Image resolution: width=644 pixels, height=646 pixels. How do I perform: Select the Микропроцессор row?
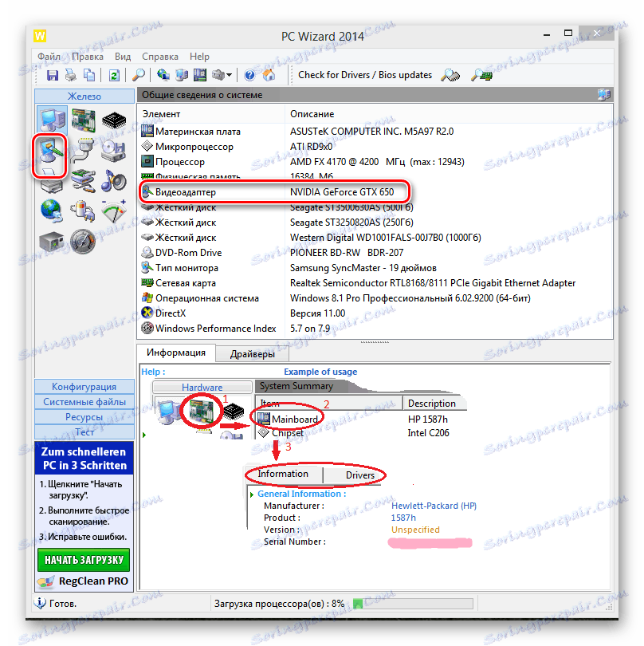[375, 147]
